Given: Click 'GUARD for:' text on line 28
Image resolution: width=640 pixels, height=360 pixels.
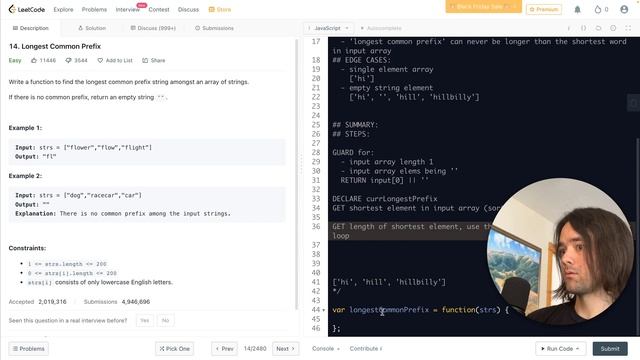Looking at the screenshot, I should [353, 152].
